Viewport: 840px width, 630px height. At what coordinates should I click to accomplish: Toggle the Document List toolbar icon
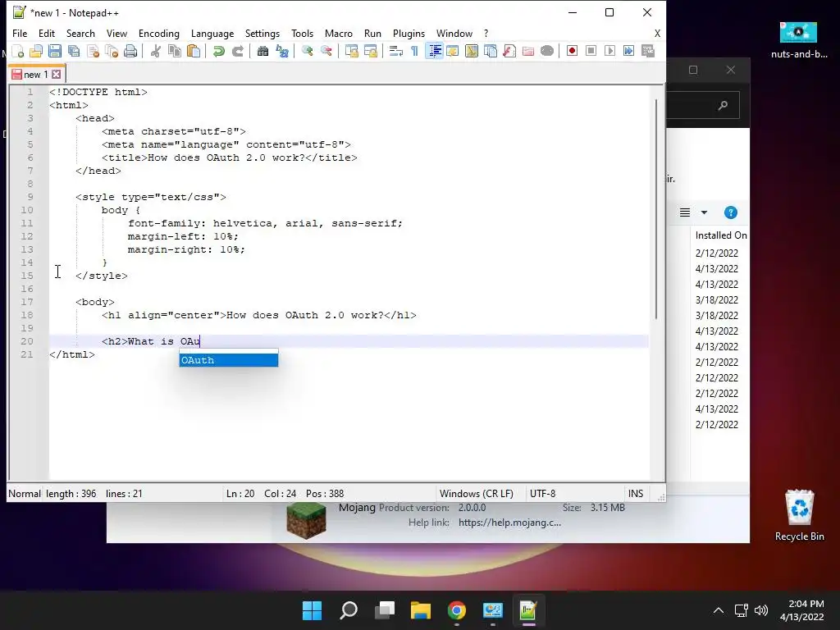point(491,51)
